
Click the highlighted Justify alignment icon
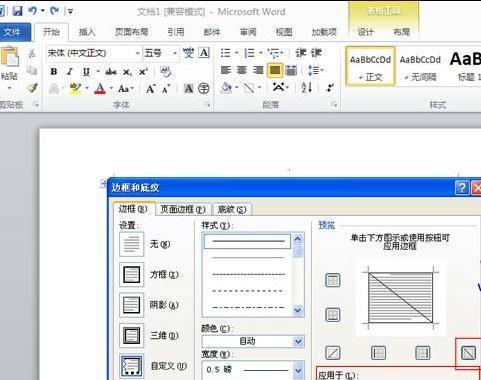[275, 70]
